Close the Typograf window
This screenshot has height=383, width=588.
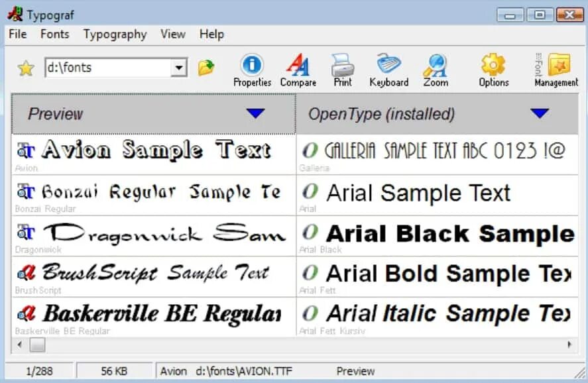[569, 15]
